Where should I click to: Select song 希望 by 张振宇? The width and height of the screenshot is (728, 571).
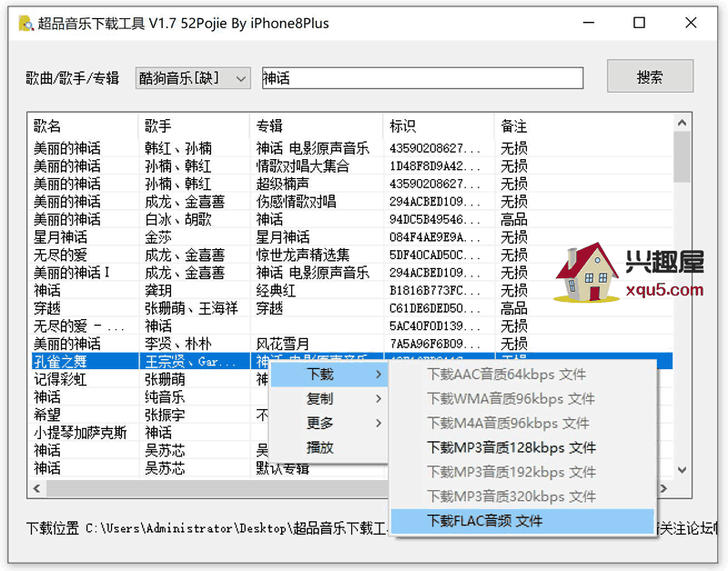click(148, 415)
